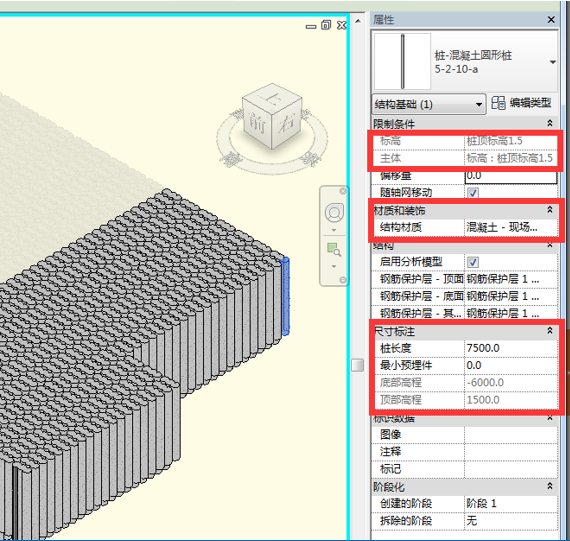570x541 pixels.
Task: Click the Edit Type icon
Action: click(498, 103)
